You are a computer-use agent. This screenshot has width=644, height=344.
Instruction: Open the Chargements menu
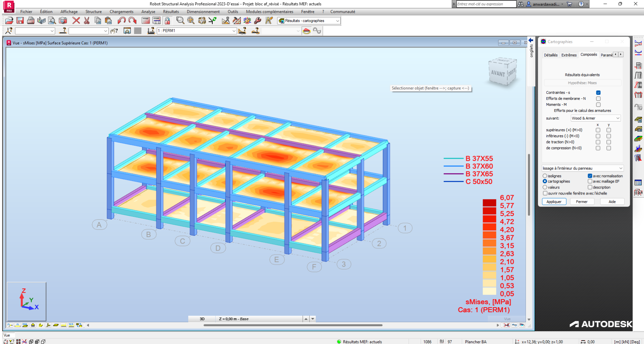[x=121, y=12]
